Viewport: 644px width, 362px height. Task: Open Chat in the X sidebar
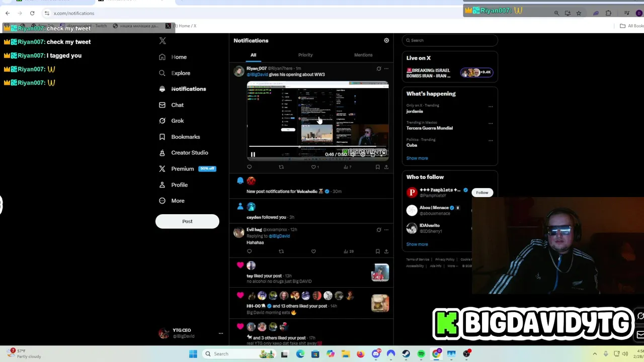(x=171, y=105)
